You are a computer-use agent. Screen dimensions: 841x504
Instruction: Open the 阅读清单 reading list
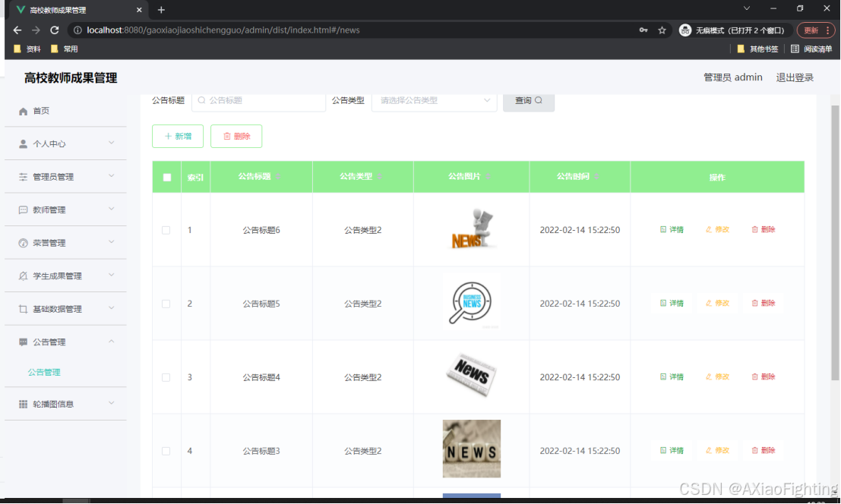tap(811, 49)
